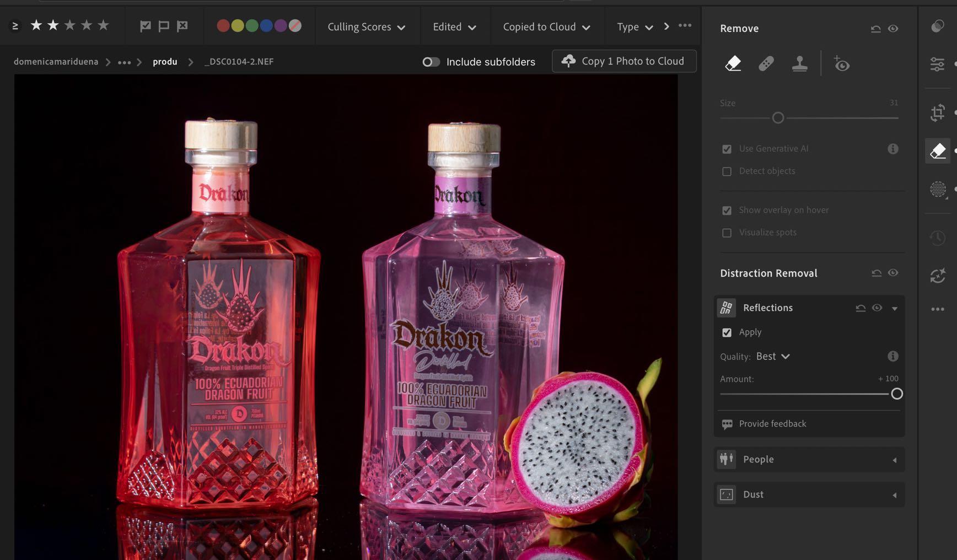957x560 pixels.
Task: Click the brush Size slider handle
Action: [778, 118]
